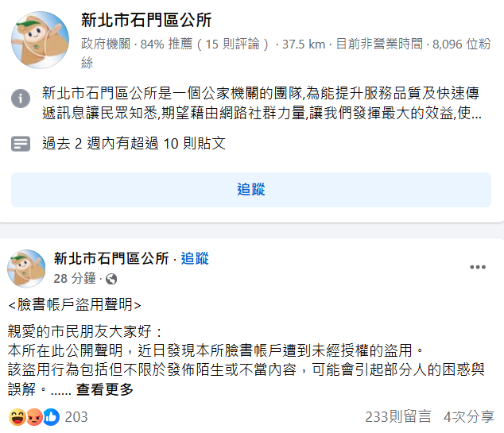Expand the post with 查看更多
504x433 pixels.
[x=105, y=389]
